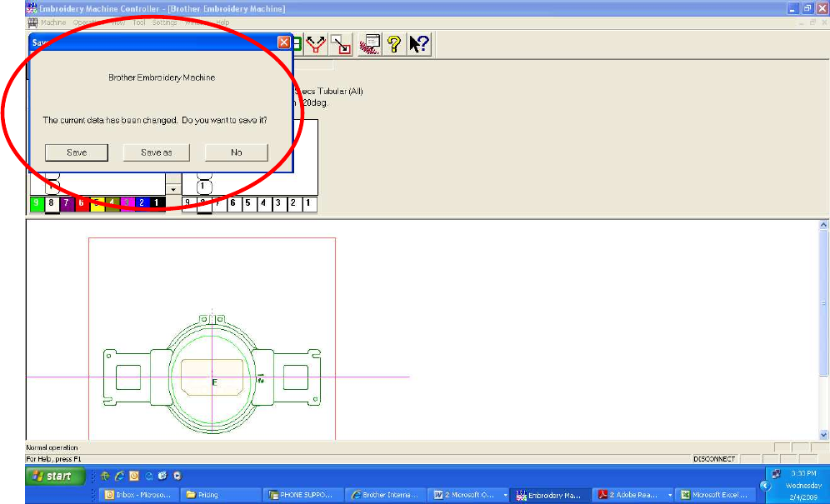Minimize the Embroidery Machine Controller window

pyautogui.click(x=792, y=8)
